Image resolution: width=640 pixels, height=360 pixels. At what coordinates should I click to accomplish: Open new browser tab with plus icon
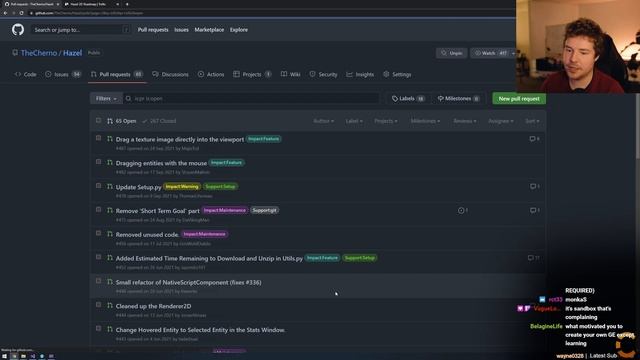(x=127, y=4)
